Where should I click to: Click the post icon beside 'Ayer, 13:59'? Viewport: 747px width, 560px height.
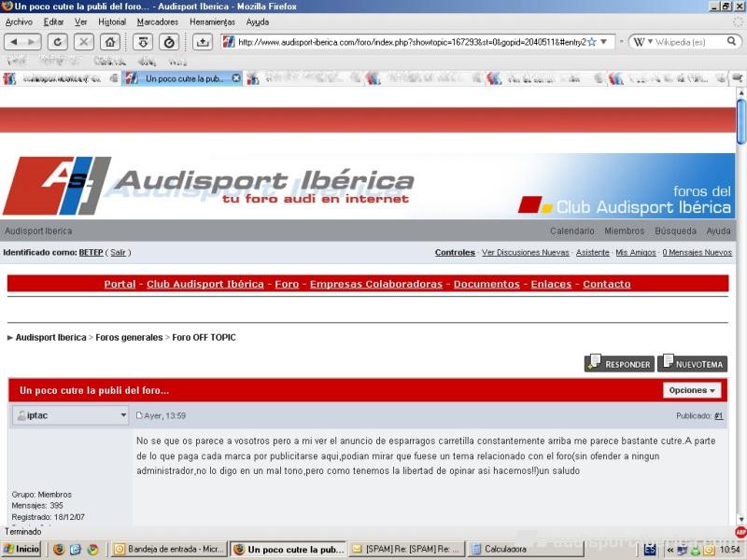coord(139,415)
